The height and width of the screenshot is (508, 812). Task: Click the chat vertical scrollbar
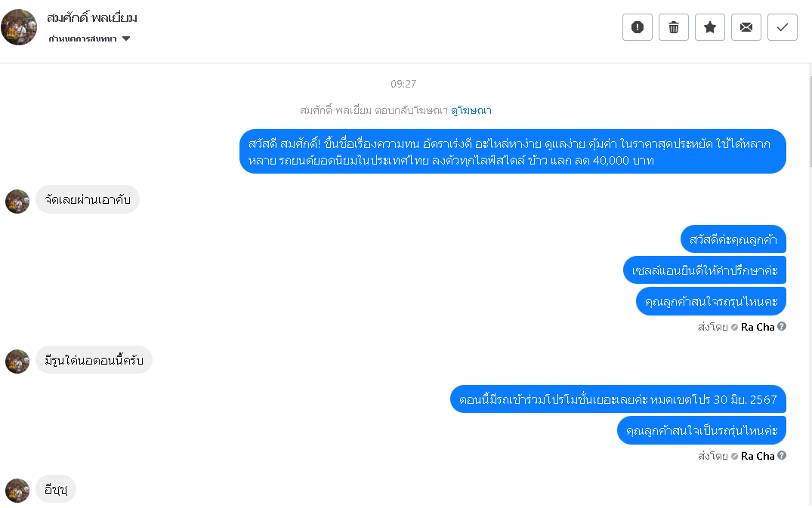810,122
